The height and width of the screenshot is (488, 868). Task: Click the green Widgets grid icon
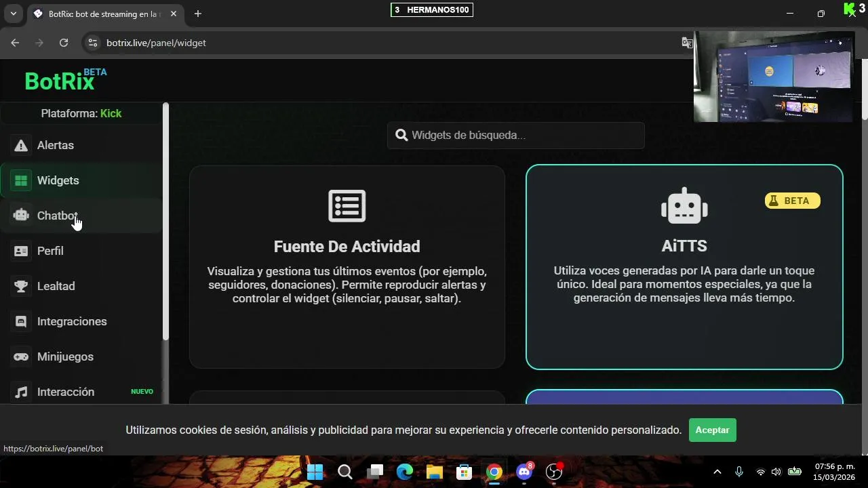click(21, 180)
